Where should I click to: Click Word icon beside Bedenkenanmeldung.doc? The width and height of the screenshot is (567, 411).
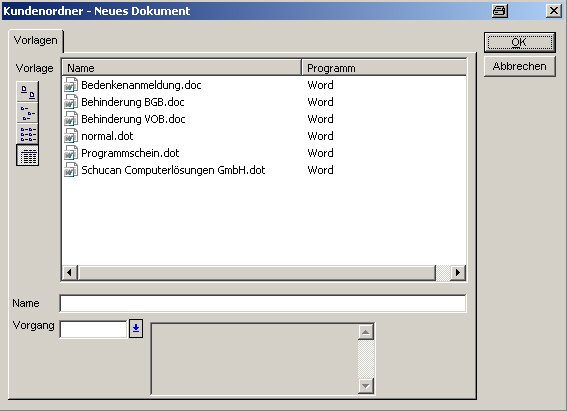tap(71, 85)
